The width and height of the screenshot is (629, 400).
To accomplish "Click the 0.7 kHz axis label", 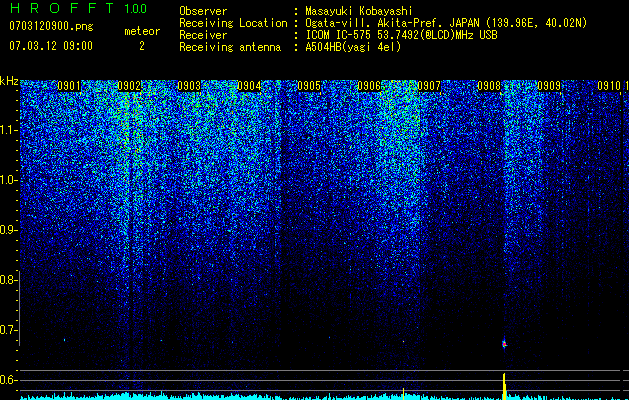I will pos(8,330).
